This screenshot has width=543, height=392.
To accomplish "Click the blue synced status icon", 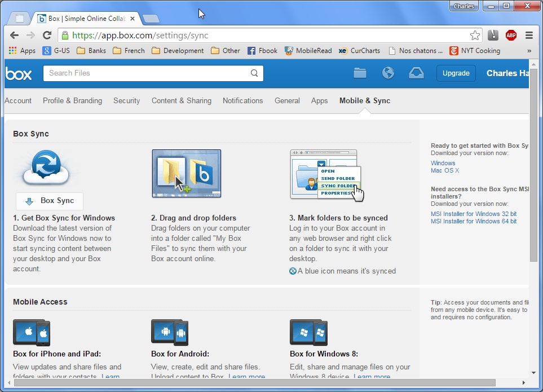I will 293,271.
